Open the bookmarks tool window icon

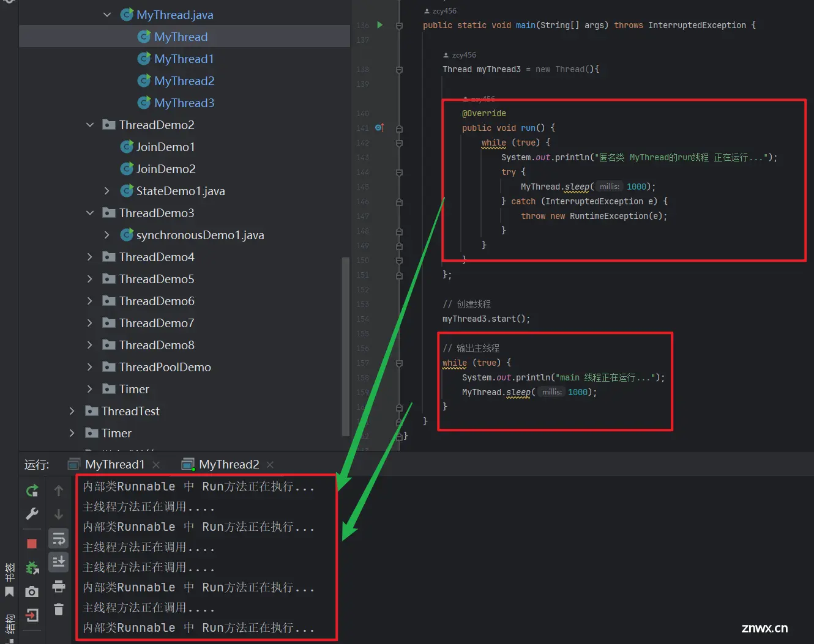tap(9, 591)
